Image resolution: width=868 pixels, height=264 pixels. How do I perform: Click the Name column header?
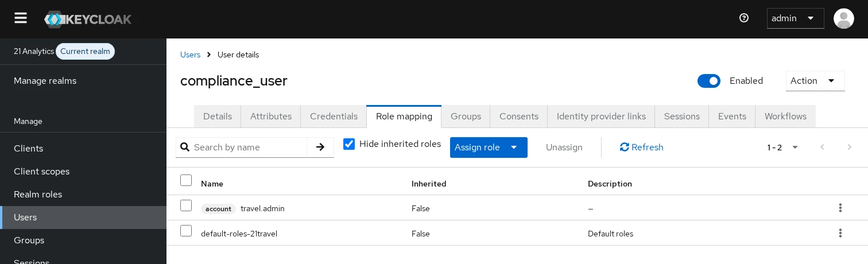click(x=212, y=184)
